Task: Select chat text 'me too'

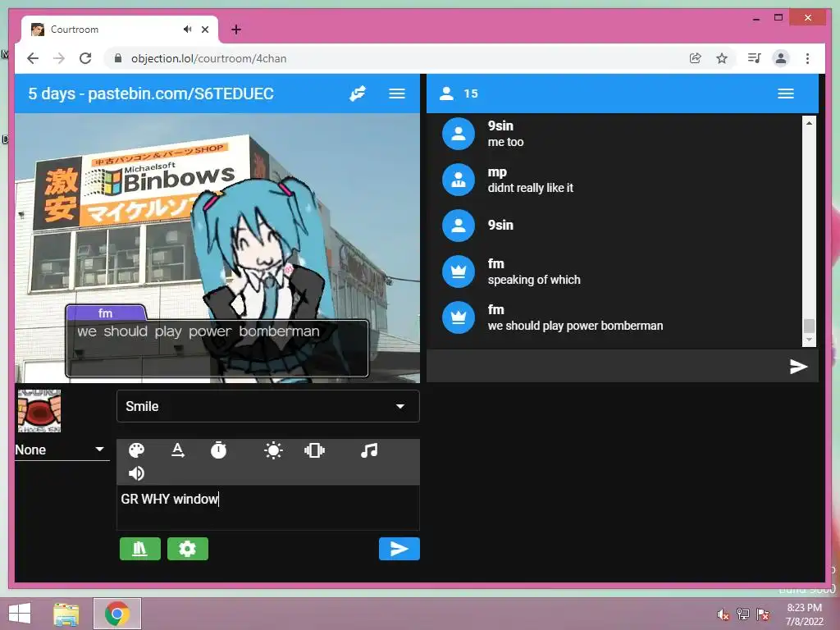Action: (505, 142)
